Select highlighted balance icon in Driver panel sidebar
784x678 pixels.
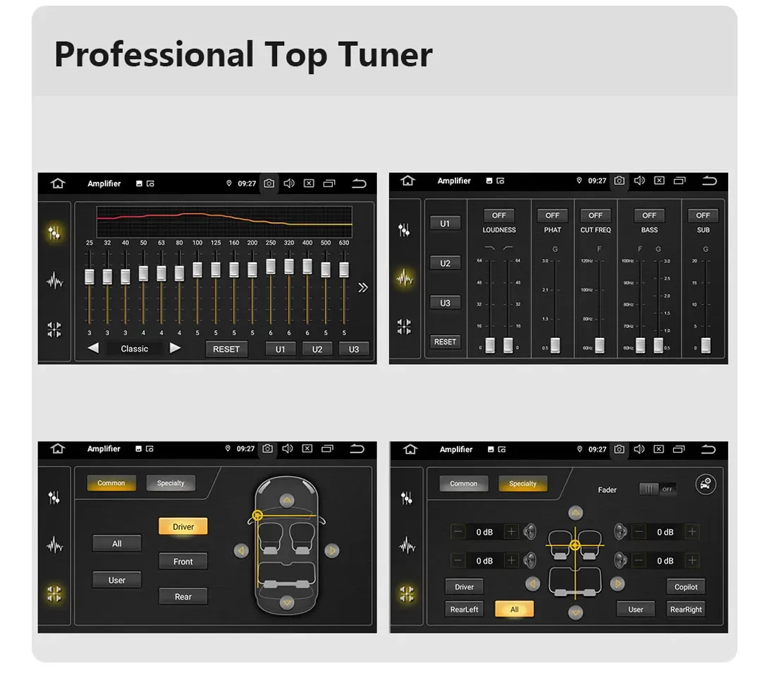pyautogui.click(x=54, y=593)
